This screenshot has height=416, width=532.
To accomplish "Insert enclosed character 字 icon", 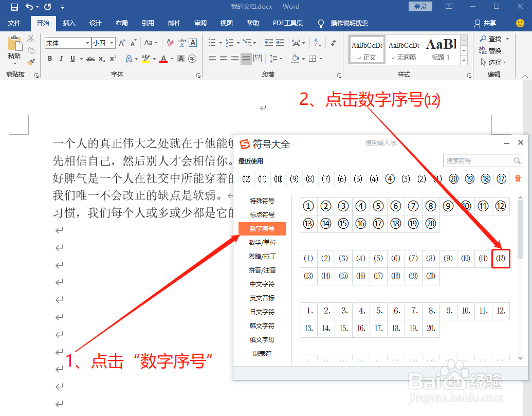I will [x=192, y=59].
